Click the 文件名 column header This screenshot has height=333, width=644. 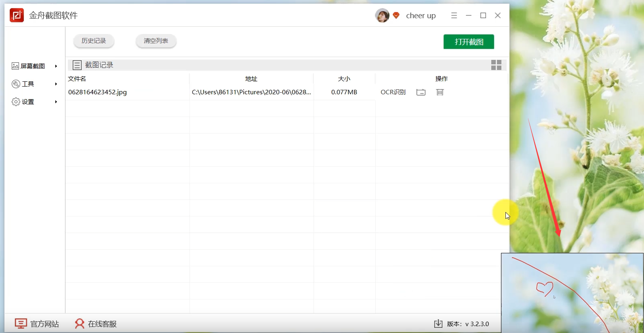pyautogui.click(x=77, y=79)
